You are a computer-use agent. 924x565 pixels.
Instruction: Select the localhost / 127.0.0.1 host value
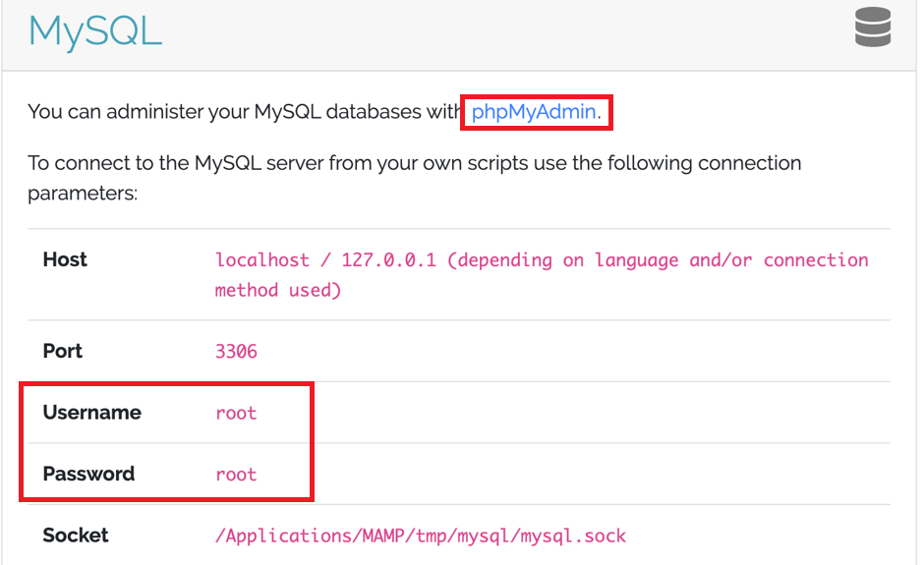(542, 274)
